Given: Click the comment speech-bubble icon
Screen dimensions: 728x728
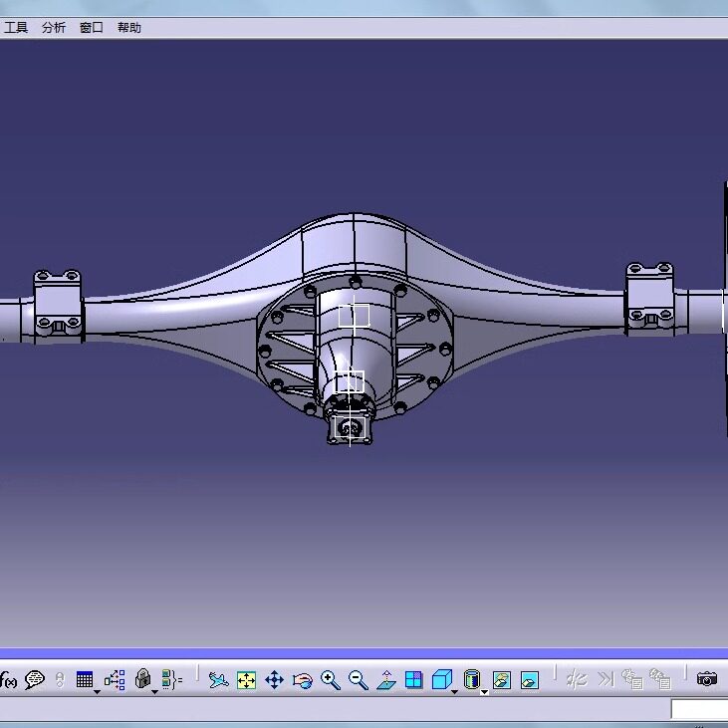Looking at the screenshot, I should [x=34, y=680].
